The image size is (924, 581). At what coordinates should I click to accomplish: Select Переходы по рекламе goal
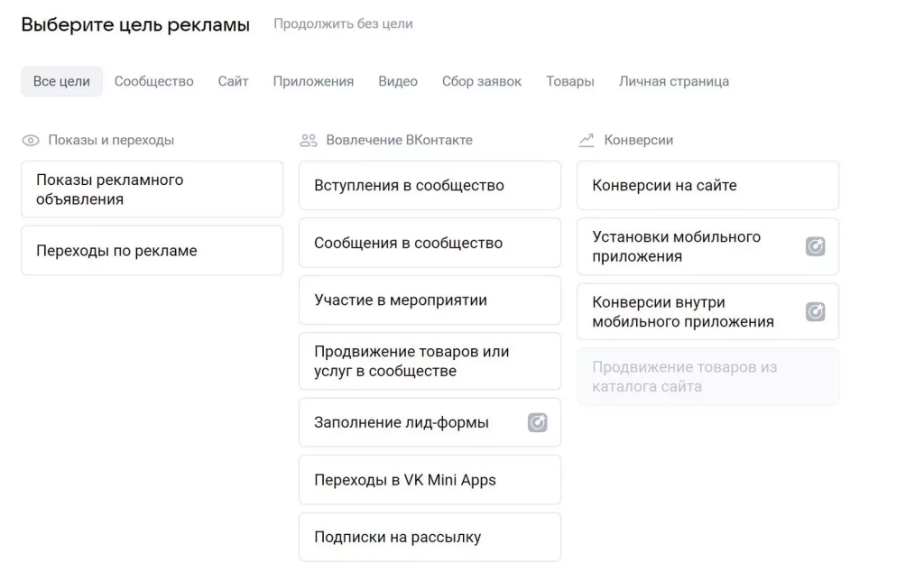pos(152,251)
